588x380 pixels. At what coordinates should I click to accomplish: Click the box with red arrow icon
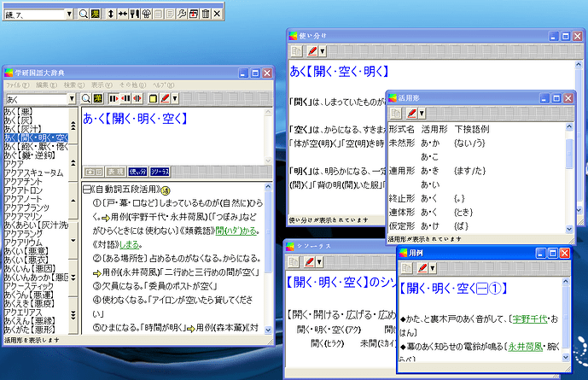194,14
